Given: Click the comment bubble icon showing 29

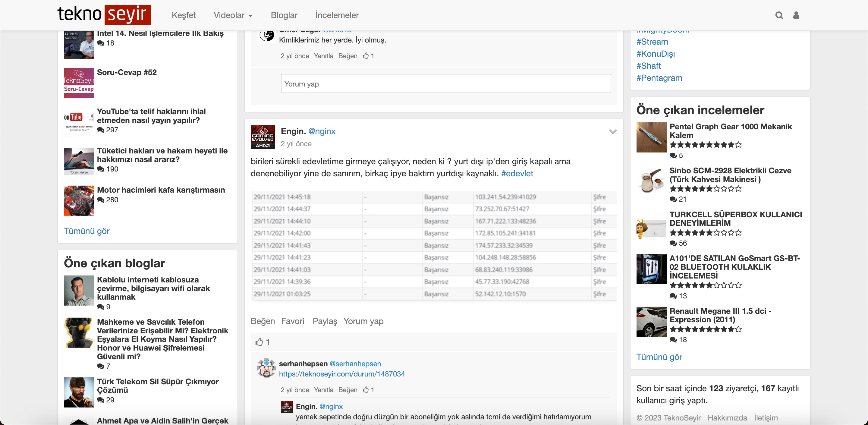Looking at the screenshot, I should pyautogui.click(x=100, y=400).
